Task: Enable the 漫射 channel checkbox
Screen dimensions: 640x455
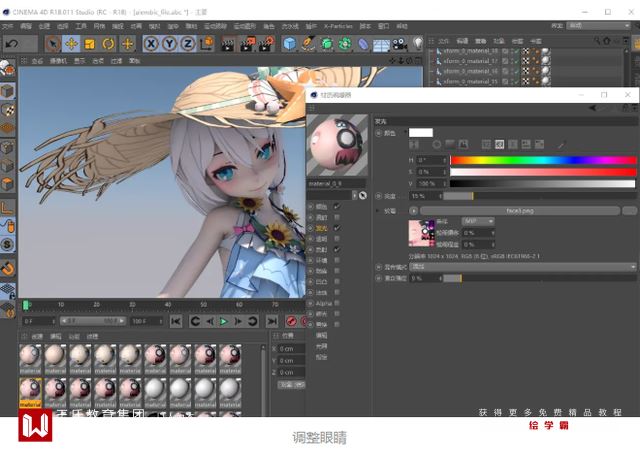Action: tap(337, 217)
